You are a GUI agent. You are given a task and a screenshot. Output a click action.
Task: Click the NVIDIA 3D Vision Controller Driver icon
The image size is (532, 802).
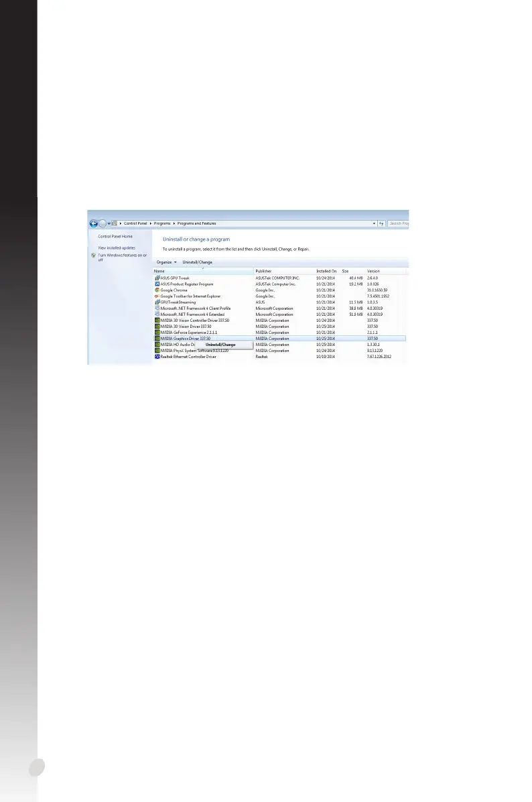tap(157, 320)
